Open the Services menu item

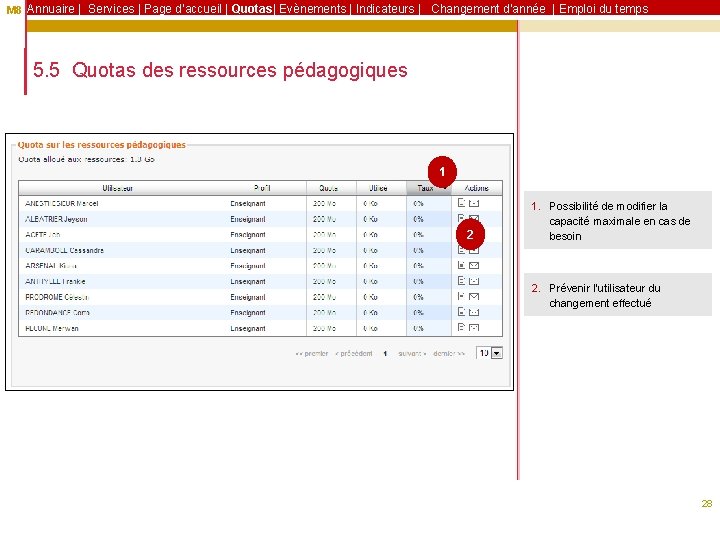(111, 9)
